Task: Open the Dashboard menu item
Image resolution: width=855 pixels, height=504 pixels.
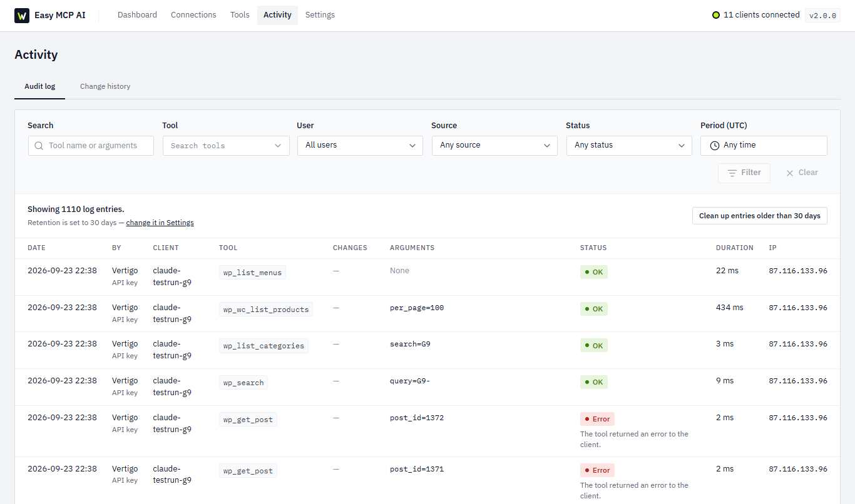Action: pyautogui.click(x=137, y=15)
